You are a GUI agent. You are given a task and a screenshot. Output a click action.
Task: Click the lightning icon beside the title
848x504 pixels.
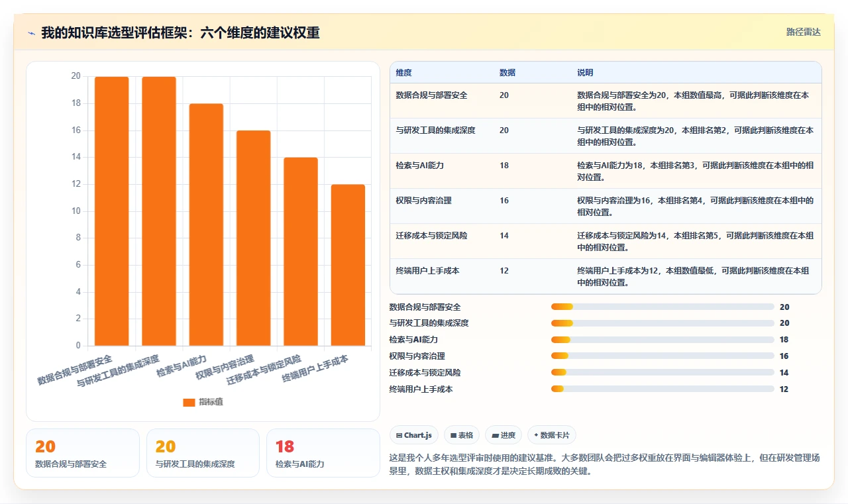(32, 32)
